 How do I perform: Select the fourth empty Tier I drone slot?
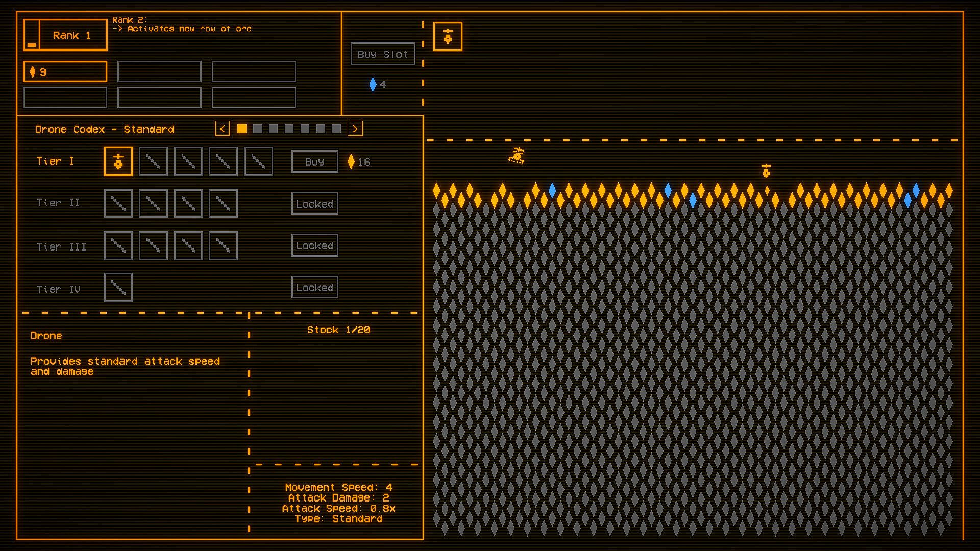pos(223,161)
